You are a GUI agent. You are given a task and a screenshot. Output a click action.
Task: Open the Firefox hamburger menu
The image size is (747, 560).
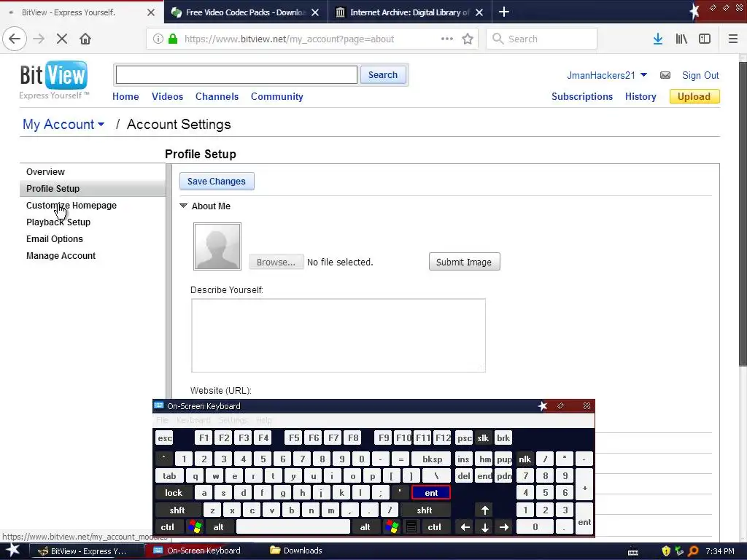733,39
